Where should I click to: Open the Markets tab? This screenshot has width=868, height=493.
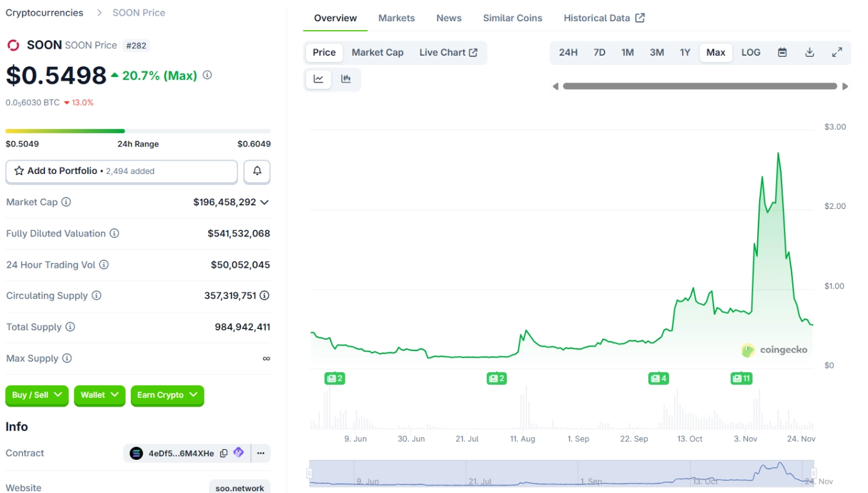[396, 18]
